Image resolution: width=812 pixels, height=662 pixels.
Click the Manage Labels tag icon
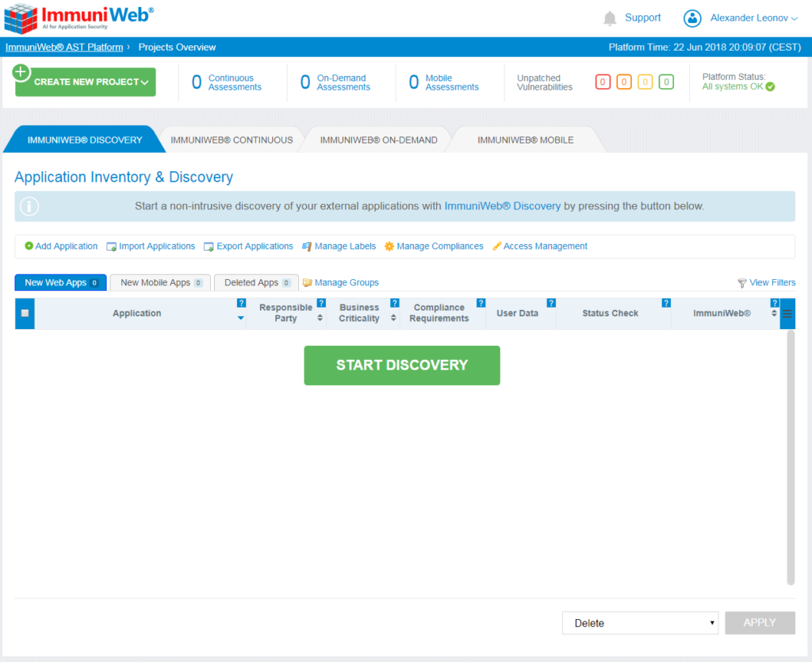pos(307,247)
